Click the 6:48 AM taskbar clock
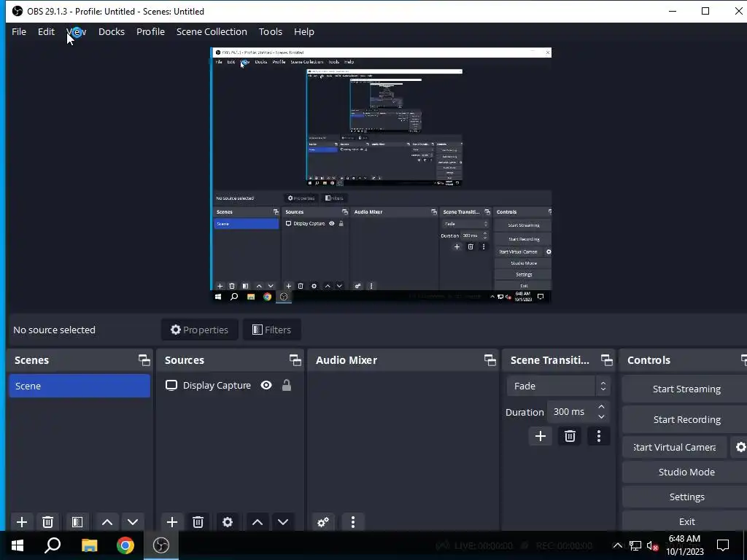The image size is (747, 560). [684, 545]
